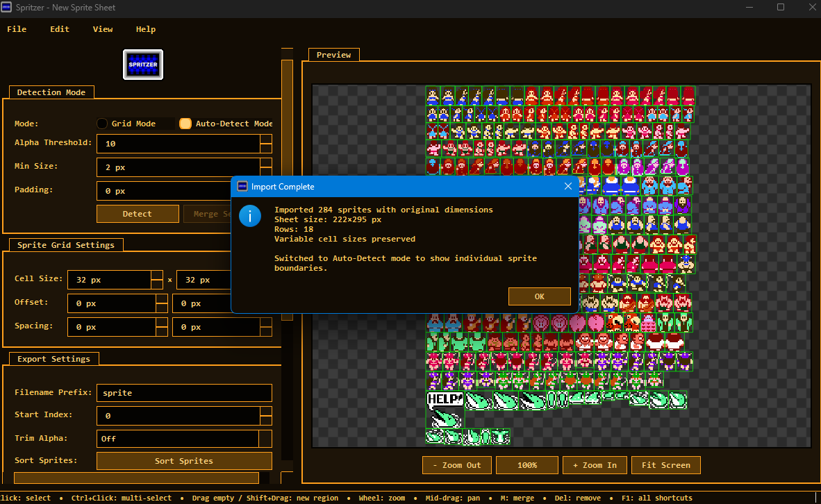Click OK in Import Complete dialog
Screen dimensions: 821x504
point(539,296)
